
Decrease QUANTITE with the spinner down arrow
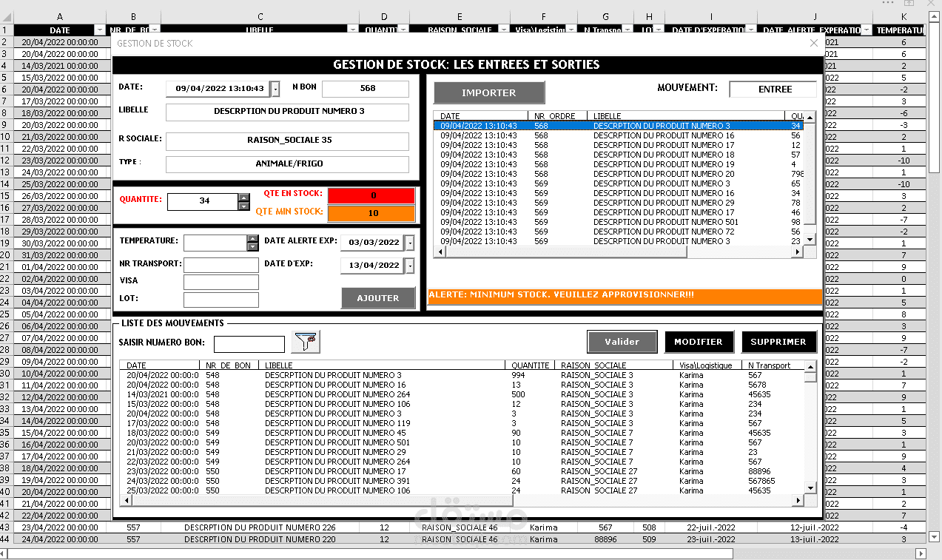point(243,206)
